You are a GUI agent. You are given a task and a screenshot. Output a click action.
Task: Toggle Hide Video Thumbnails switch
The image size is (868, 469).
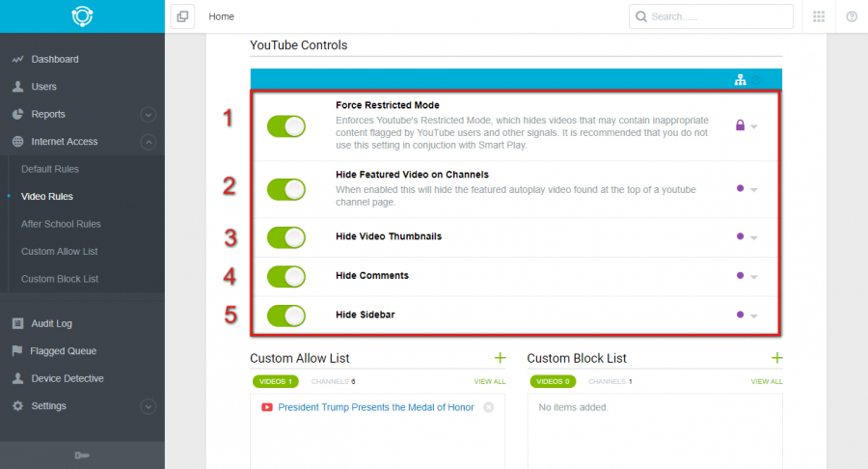[286, 237]
